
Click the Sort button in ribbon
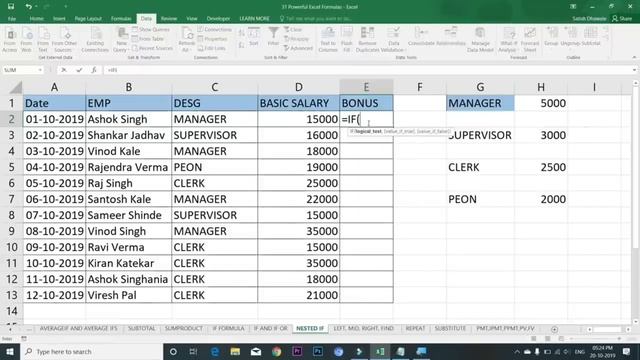click(x=254, y=37)
